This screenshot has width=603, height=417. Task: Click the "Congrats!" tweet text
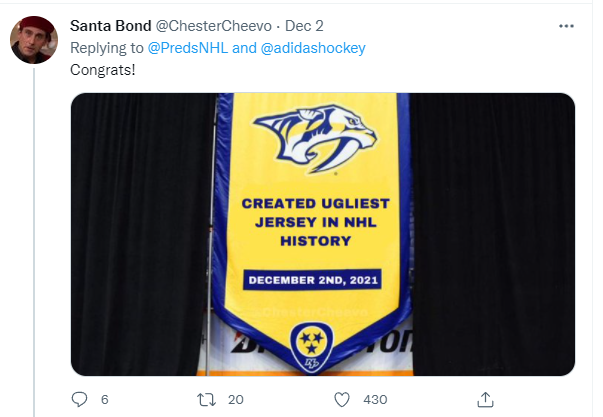pyautogui.click(x=101, y=70)
